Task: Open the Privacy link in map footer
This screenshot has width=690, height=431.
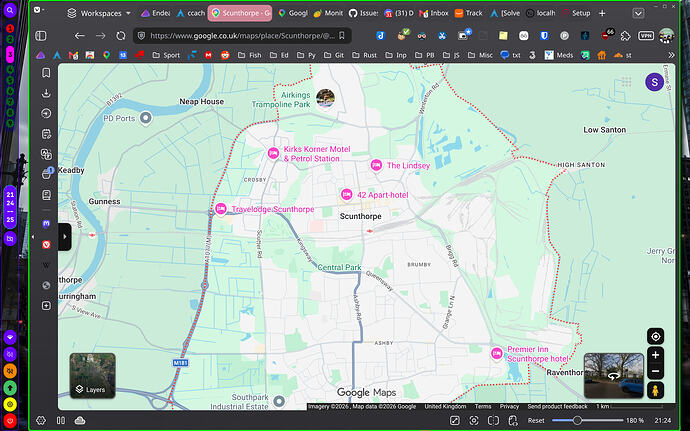Action: [x=509, y=407]
